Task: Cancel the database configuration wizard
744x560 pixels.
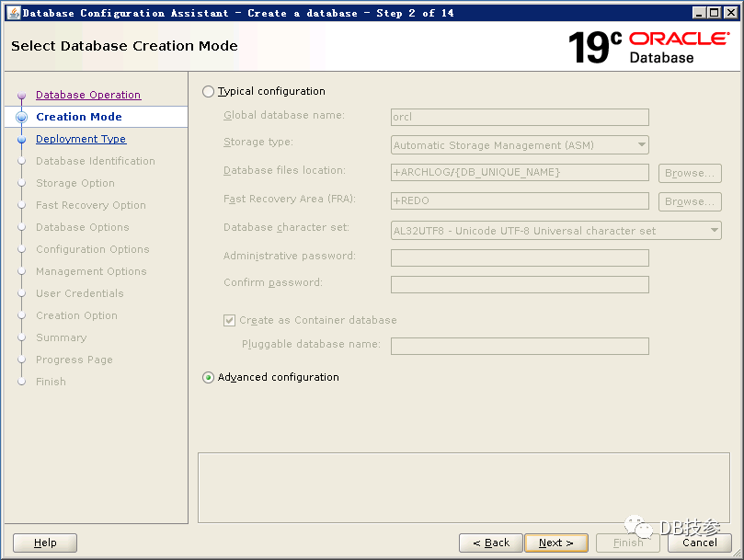Action: pos(699,543)
